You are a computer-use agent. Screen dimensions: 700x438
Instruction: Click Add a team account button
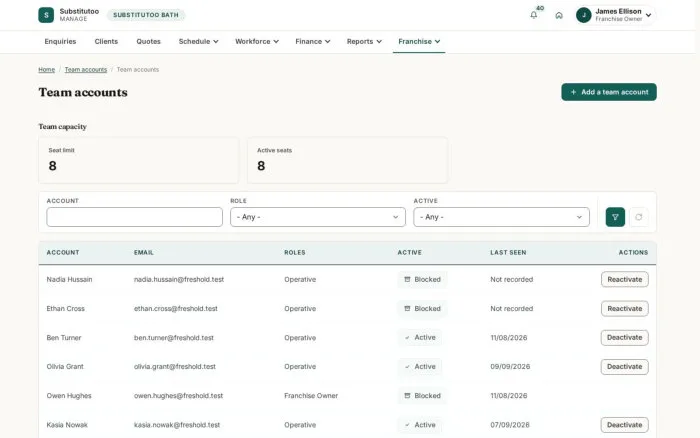[x=609, y=92]
